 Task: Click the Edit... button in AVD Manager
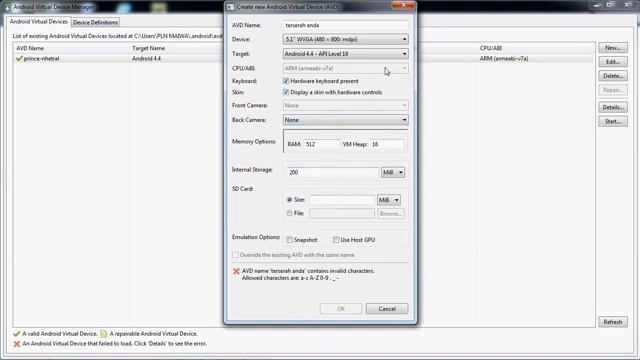(x=613, y=62)
